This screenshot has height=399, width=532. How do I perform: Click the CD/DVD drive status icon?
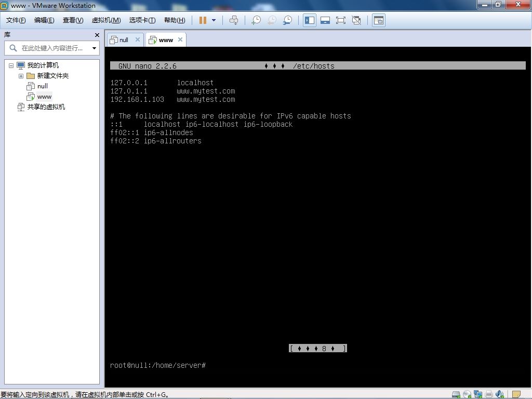[x=467, y=394]
